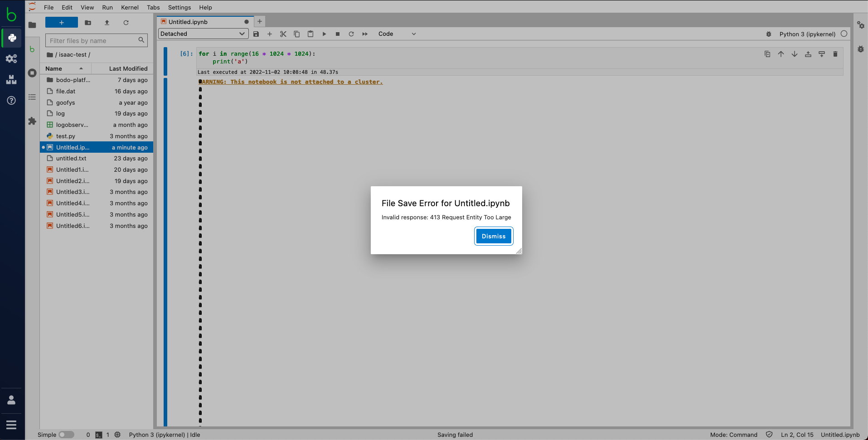Open the Kernel menu
Image resolution: width=868 pixels, height=440 pixels.
130,7
